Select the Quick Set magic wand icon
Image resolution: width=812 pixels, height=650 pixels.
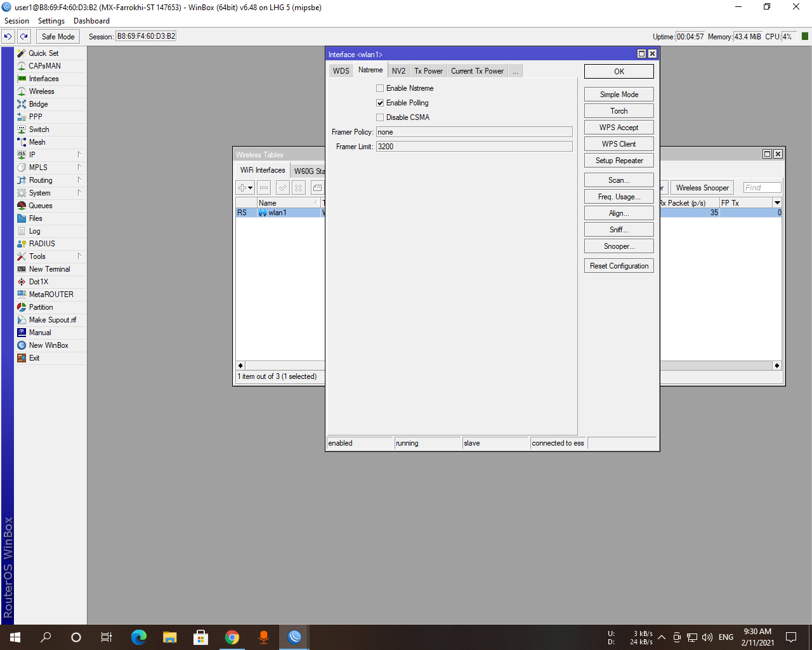[20, 53]
